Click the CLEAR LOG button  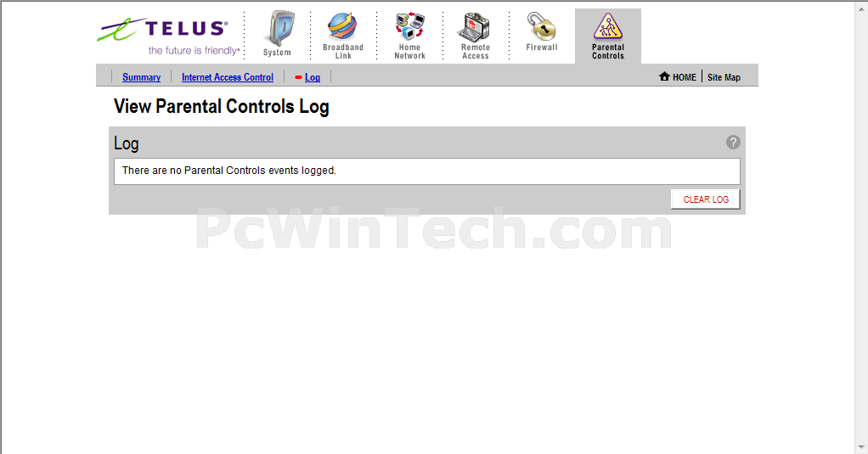705,199
